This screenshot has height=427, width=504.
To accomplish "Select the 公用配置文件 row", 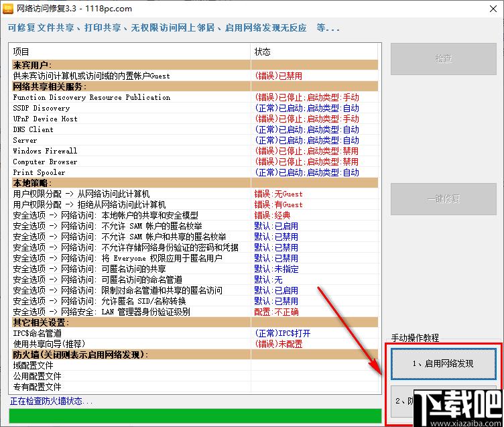I will (x=195, y=376).
